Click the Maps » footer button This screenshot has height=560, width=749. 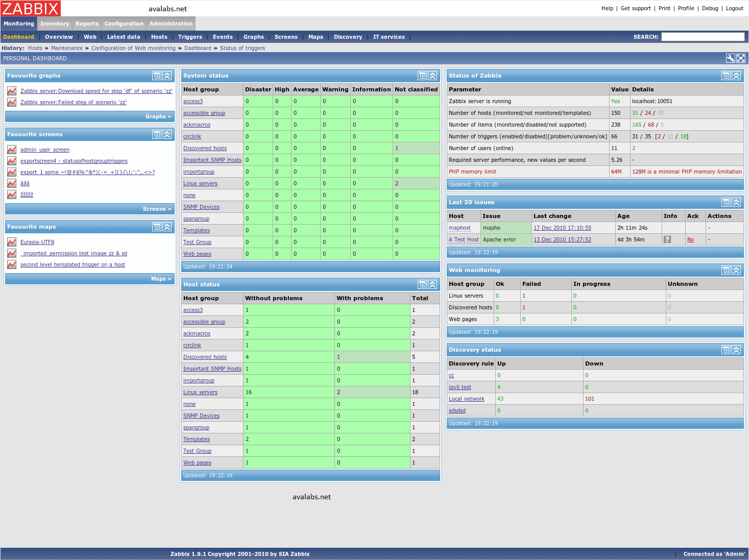(161, 279)
